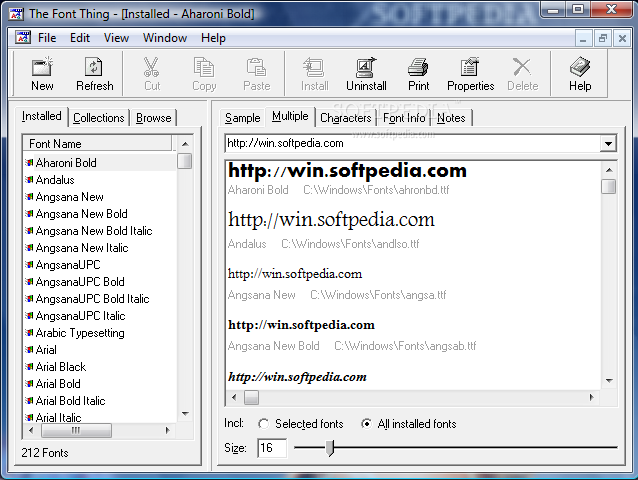The height and width of the screenshot is (480, 638).
Task: Click the font size slider handle
Action: tap(330, 448)
